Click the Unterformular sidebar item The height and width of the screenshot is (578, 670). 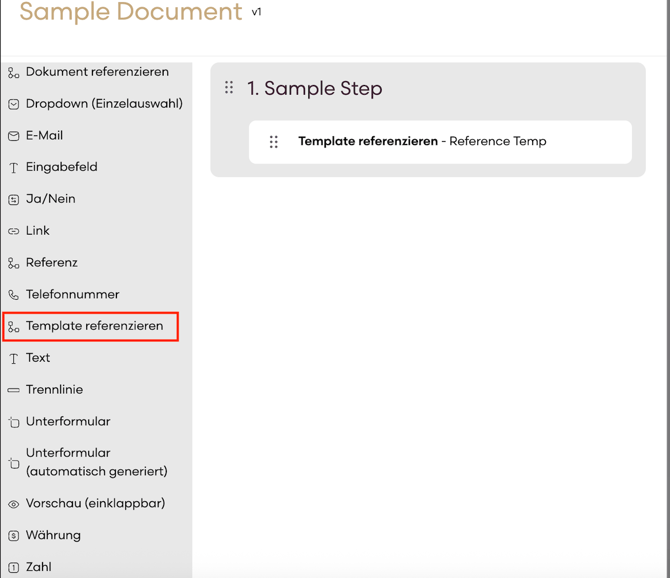(68, 422)
